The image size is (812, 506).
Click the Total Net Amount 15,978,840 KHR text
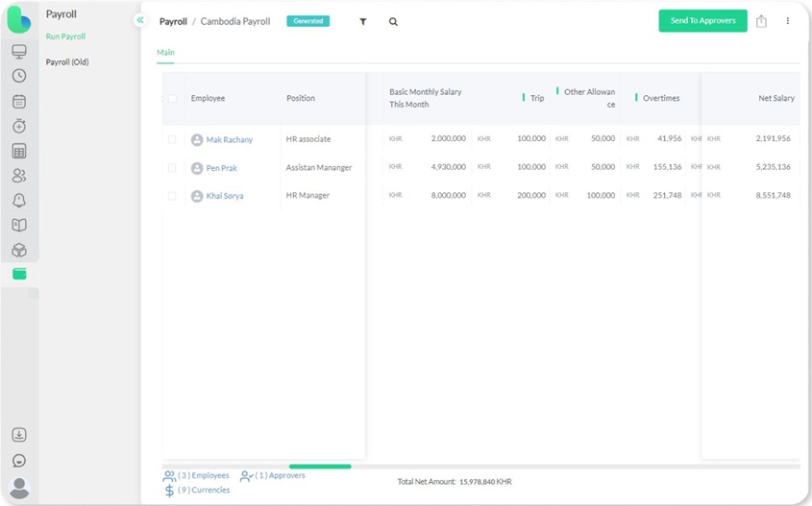click(x=455, y=482)
